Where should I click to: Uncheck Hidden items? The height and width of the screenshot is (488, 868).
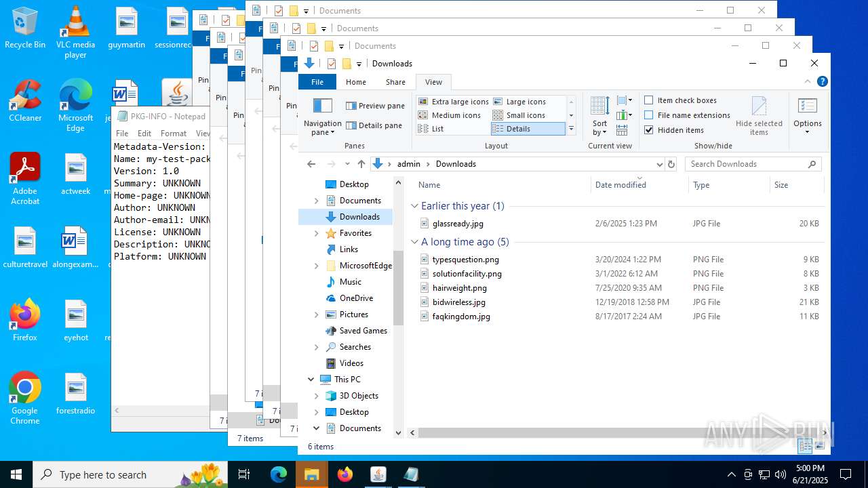pyautogui.click(x=674, y=130)
